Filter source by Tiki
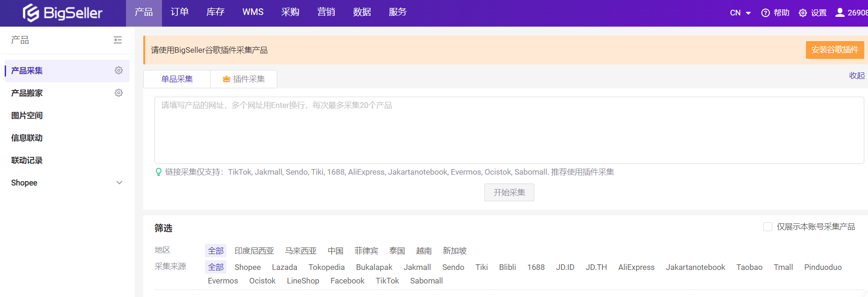Image resolution: width=868 pixels, height=297 pixels. click(482, 267)
